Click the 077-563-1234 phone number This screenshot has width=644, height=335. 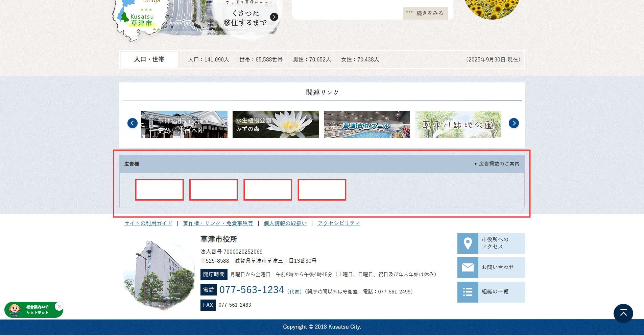point(252,290)
